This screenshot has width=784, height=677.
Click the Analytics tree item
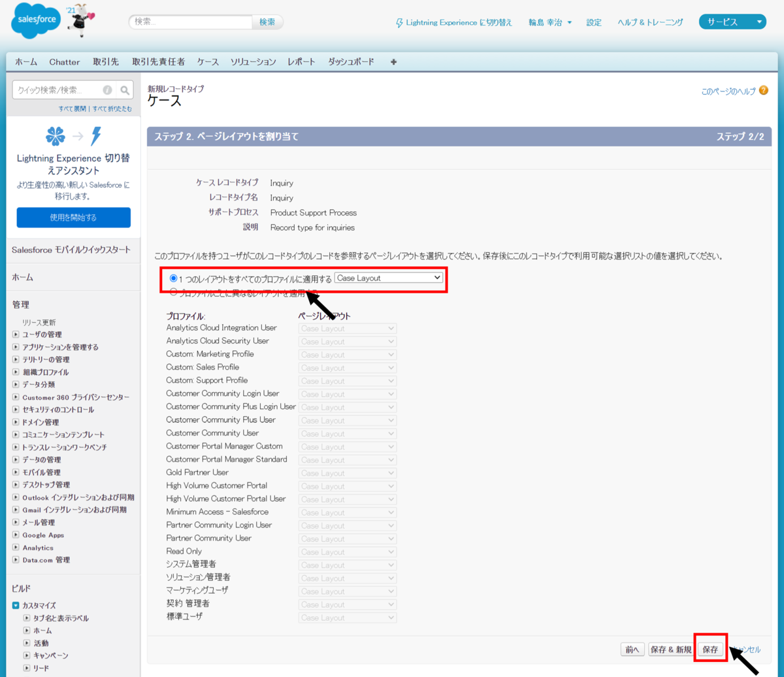click(x=38, y=548)
